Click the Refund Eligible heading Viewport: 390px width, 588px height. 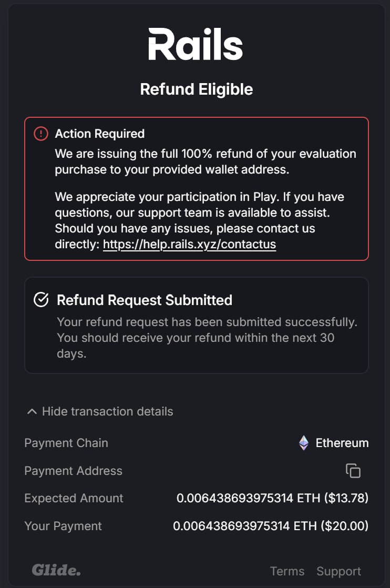click(196, 89)
